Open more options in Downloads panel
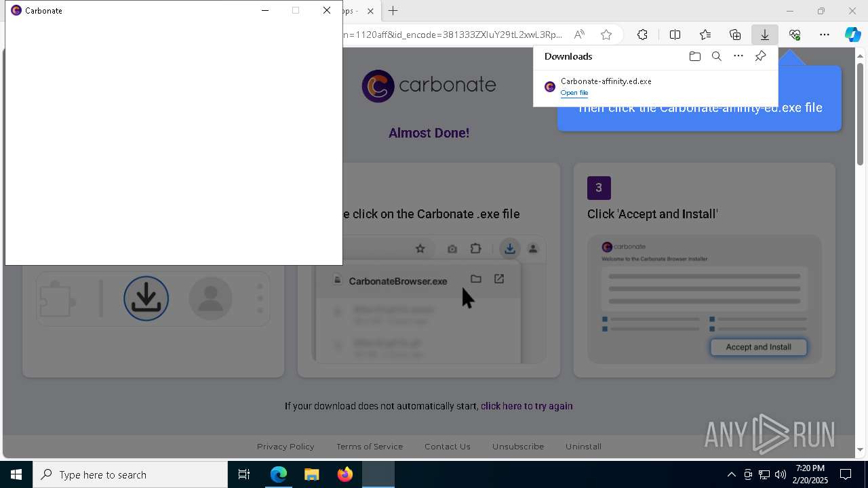This screenshot has height=488, width=868. pos(738,56)
